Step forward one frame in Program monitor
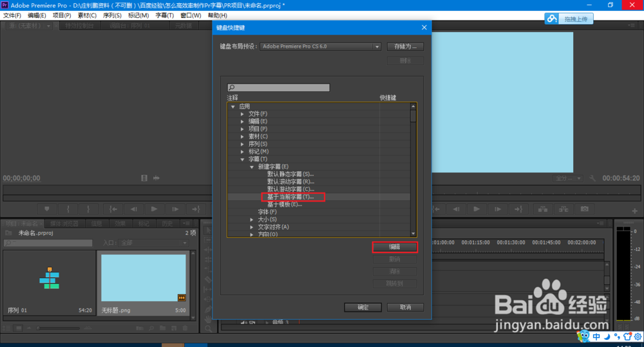 (x=497, y=209)
